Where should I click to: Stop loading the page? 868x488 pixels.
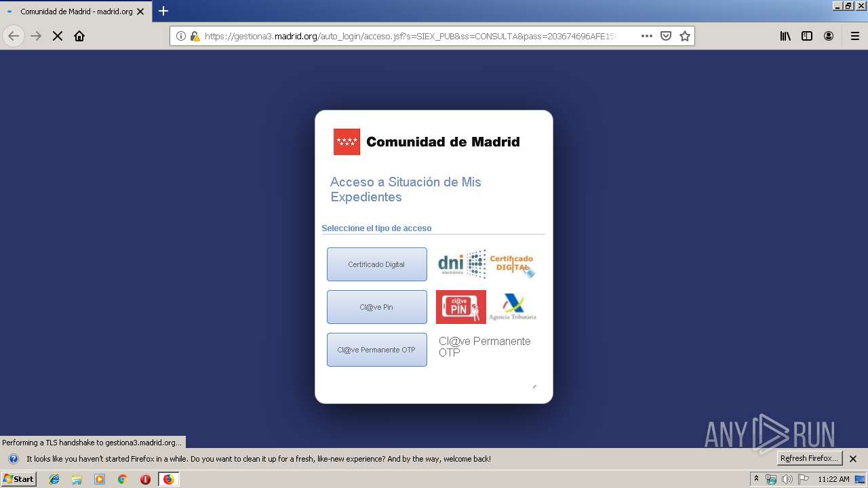(58, 36)
